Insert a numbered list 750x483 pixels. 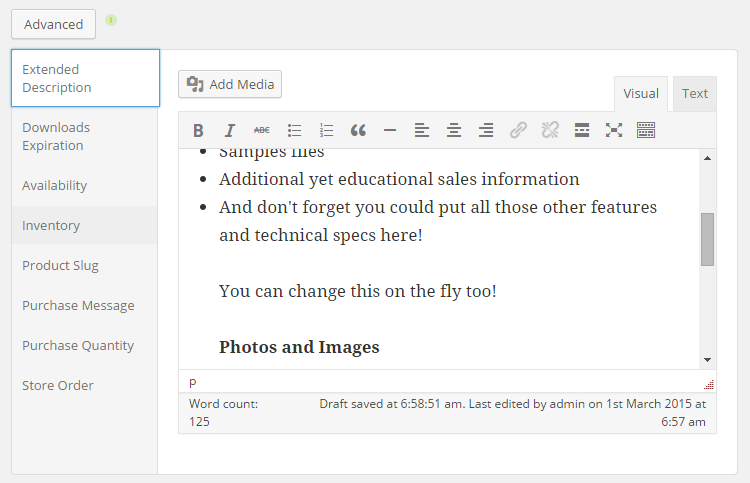[x=326, y=130]
